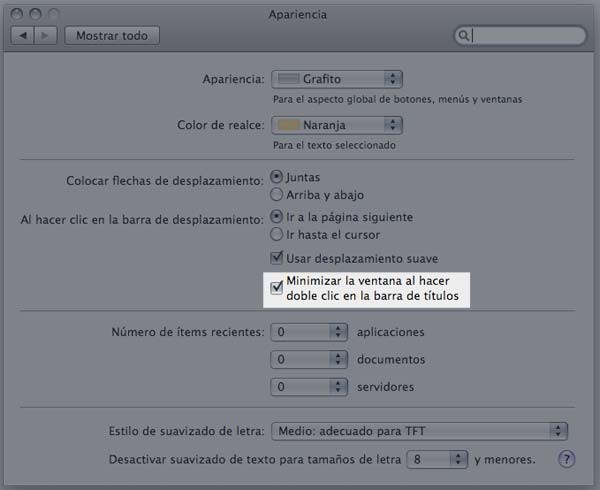Click the text Para el texto seleccionado

[334, 145]
